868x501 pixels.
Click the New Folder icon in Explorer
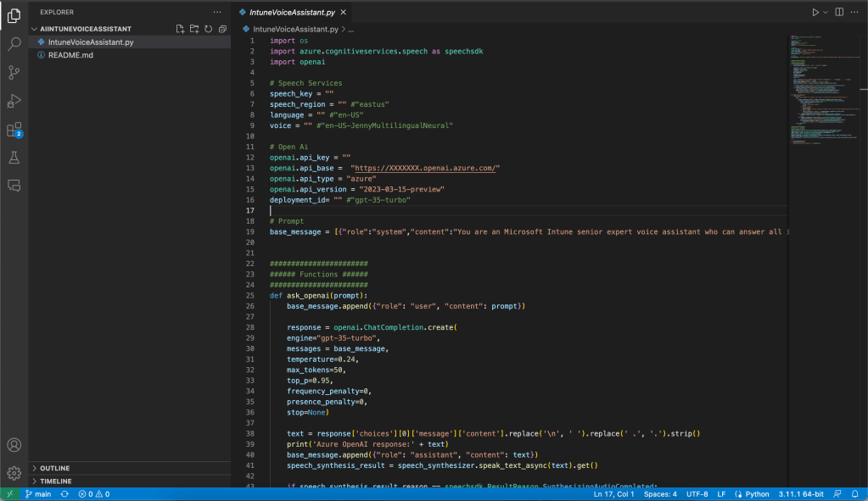pos(193,29)
